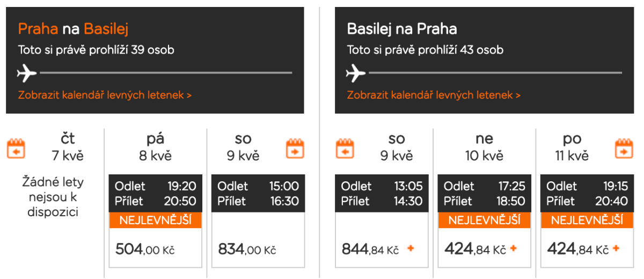The image size is (644, 279).
Task: Go to previous day for Praha–Basilej flights
Action: 16,149
